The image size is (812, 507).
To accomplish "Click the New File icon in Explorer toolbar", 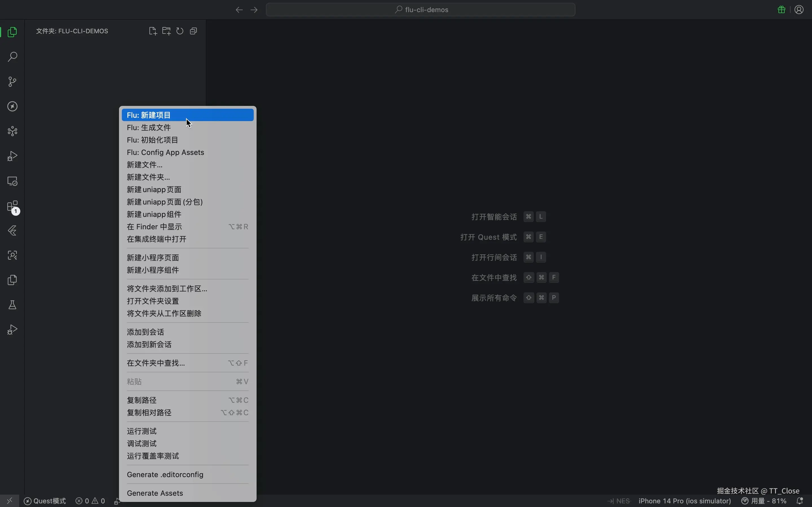I will (x=153, y=31).
